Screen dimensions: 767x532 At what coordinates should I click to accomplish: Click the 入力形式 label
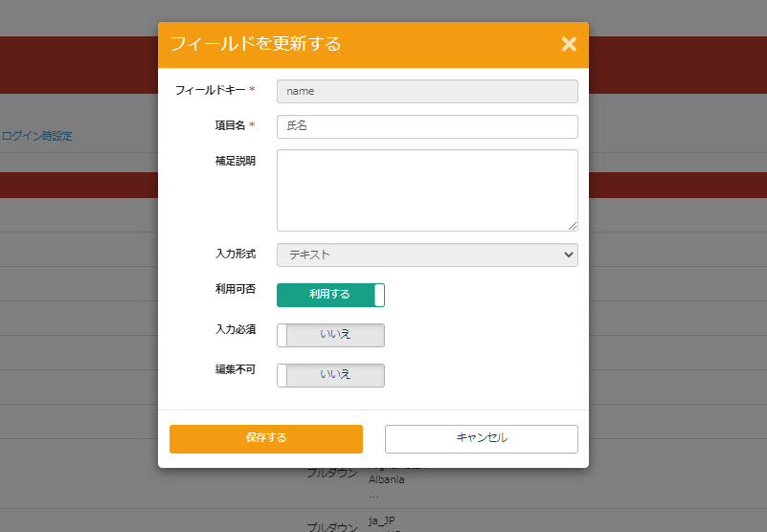[x=235, y=255]
